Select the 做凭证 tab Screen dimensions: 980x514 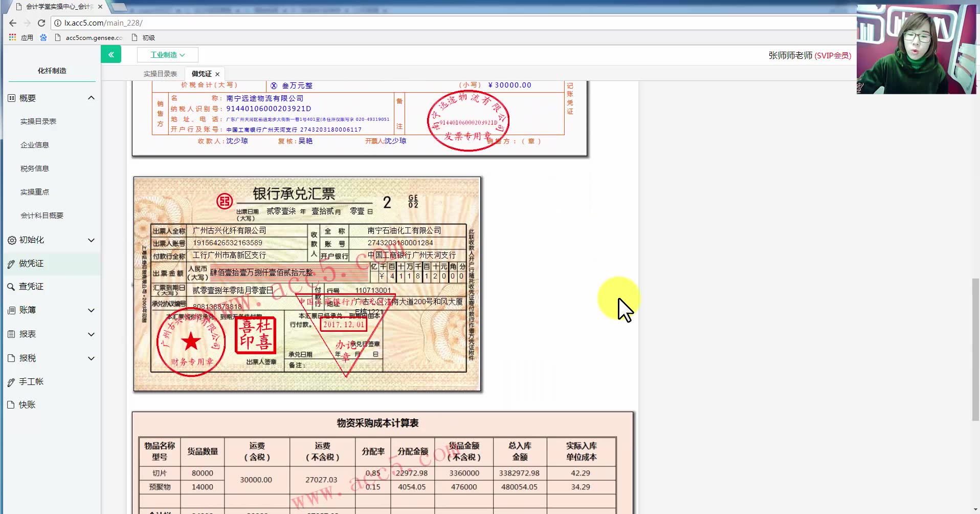pos(202,74)
